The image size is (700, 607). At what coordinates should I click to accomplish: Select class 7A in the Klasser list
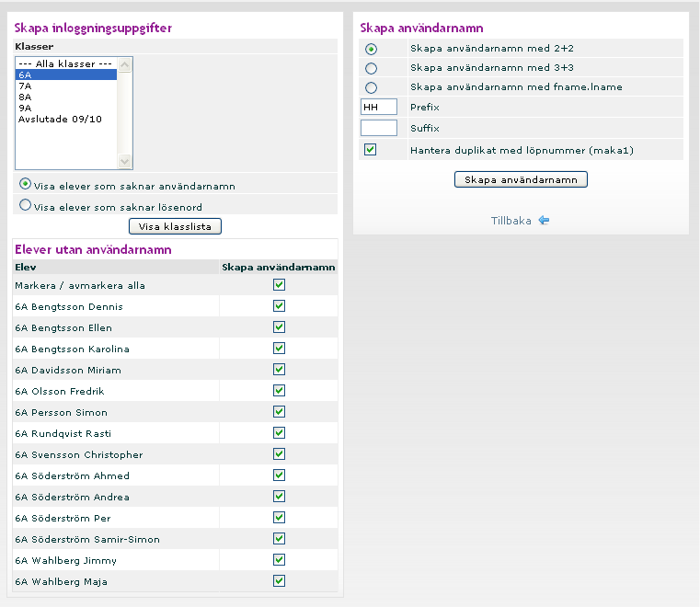coord(66,86)
